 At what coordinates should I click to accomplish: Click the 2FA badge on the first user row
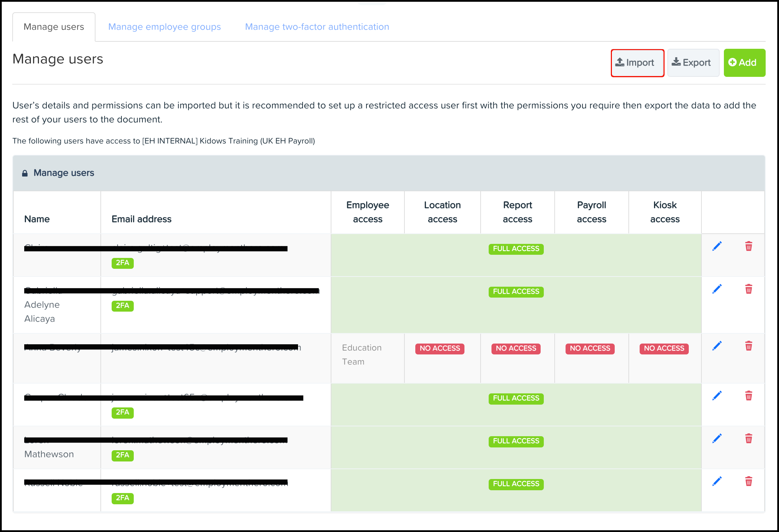click(122, 263)
